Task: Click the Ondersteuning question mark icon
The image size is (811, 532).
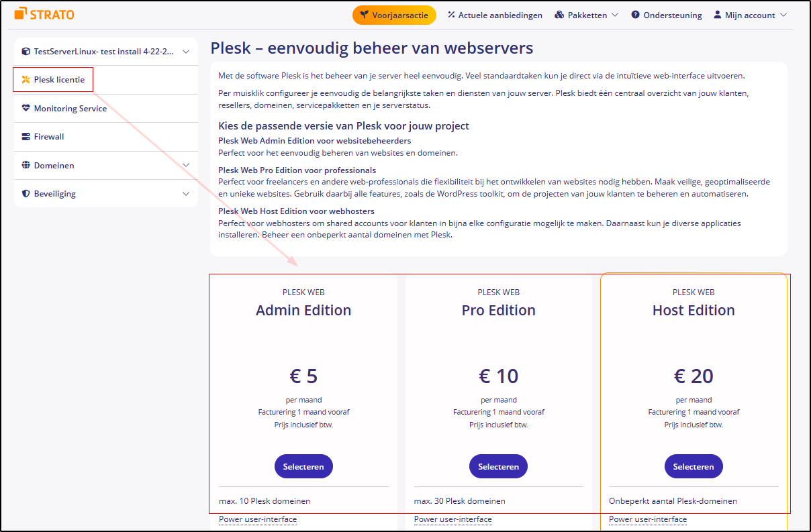Action: pyautogui.click(x=635, y=15)
